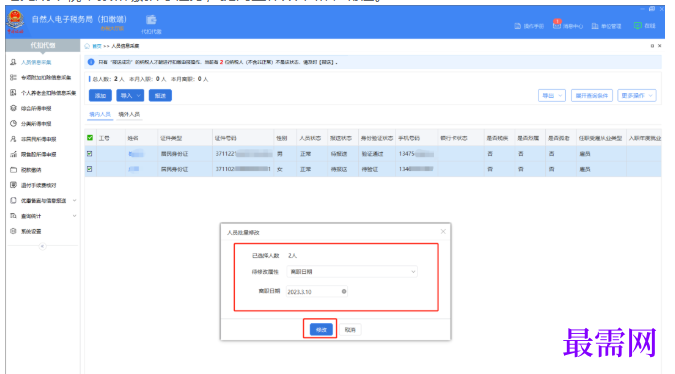Viewport: 675px width, 374px height.
Task: Open 非居民所得申报 sidebar item
Action: [x=39, y=139]
